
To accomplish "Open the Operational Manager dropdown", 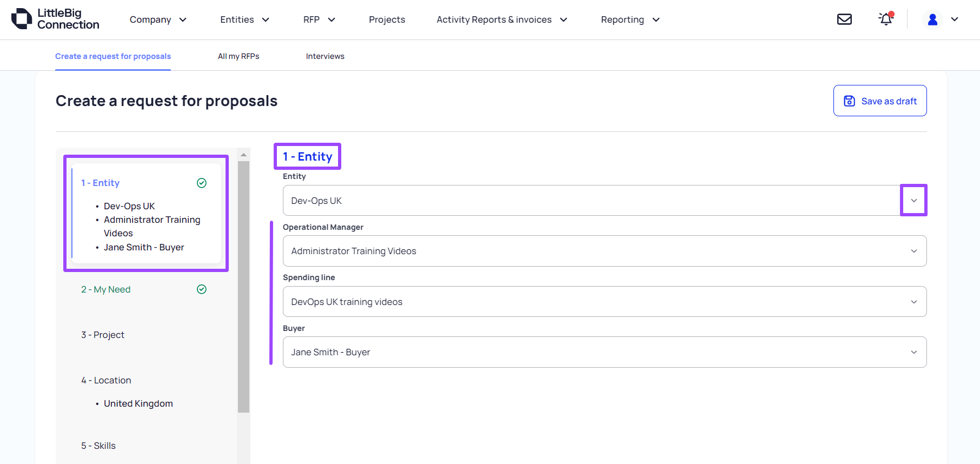I will tap(605, 251).
